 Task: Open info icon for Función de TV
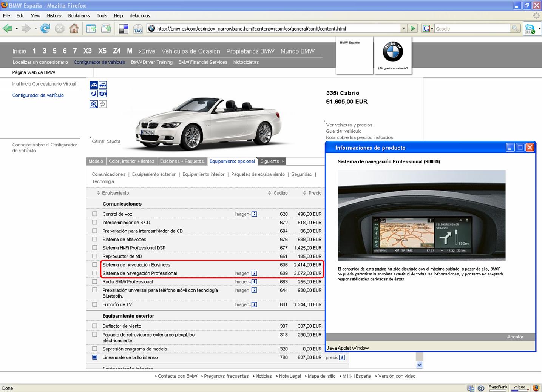[254, 304]
